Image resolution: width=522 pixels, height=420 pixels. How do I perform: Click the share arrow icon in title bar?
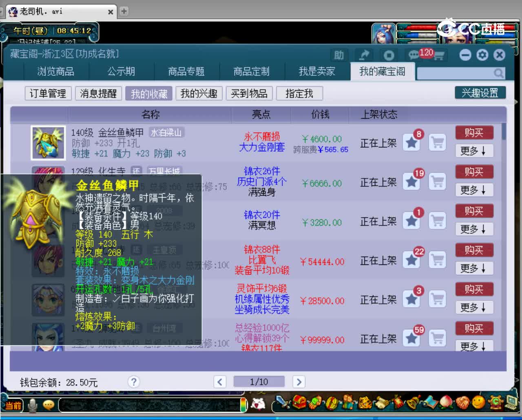click(364, 55)
